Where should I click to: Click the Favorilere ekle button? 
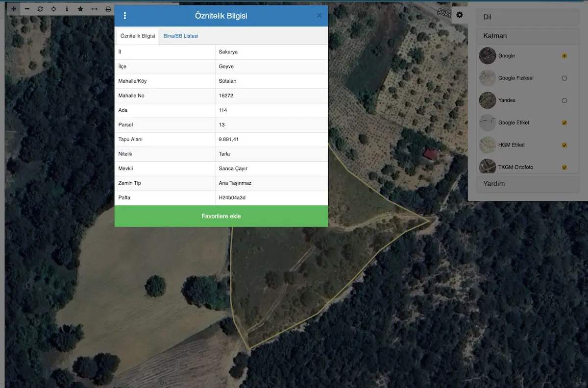221,216
